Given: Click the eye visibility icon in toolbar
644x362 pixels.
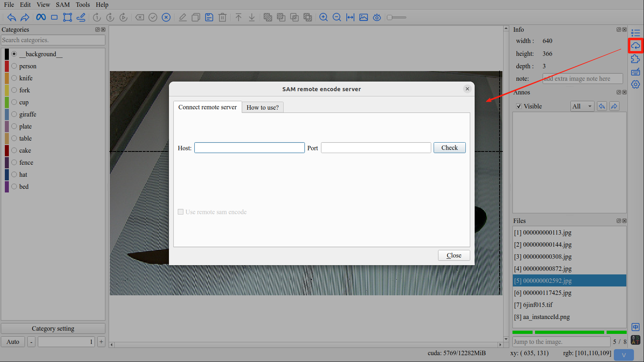Looking at the screenshot, I should (x=377, y=17).
